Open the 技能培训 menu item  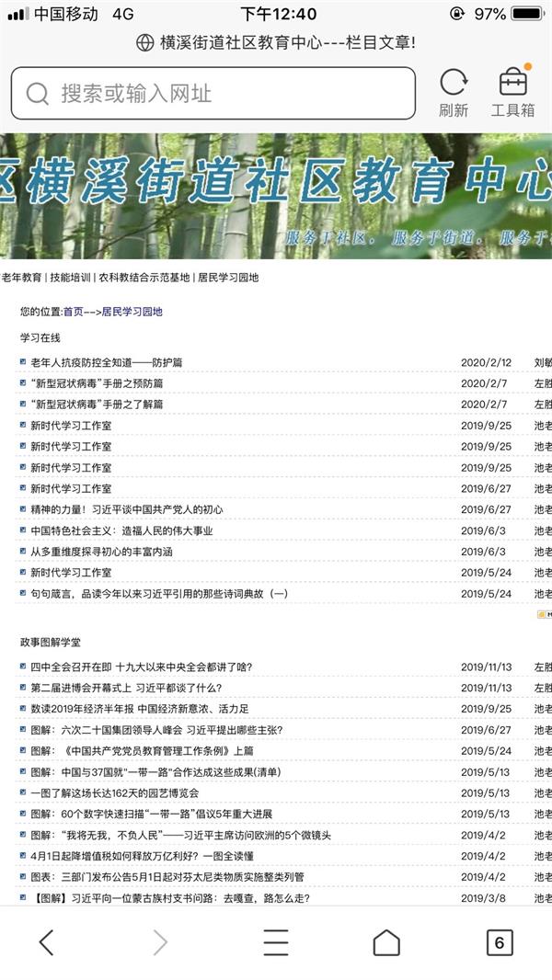click(x=71, y=278)
